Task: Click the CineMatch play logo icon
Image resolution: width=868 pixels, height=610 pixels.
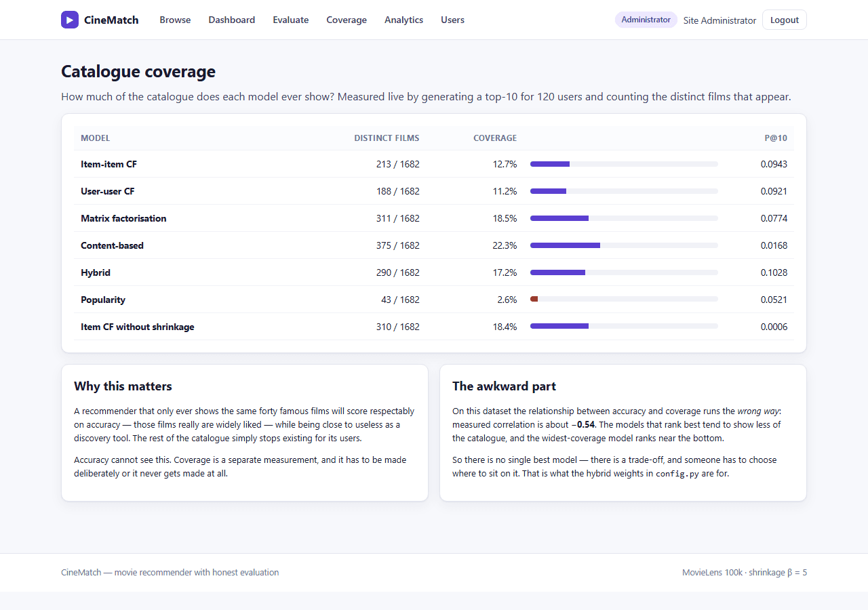Action: pos(70,20)
